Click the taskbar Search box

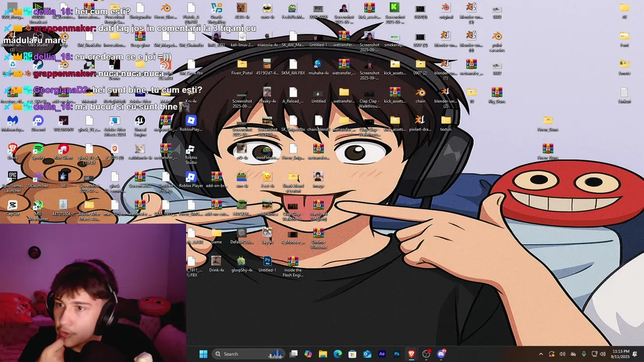click(x=250, y=354)
